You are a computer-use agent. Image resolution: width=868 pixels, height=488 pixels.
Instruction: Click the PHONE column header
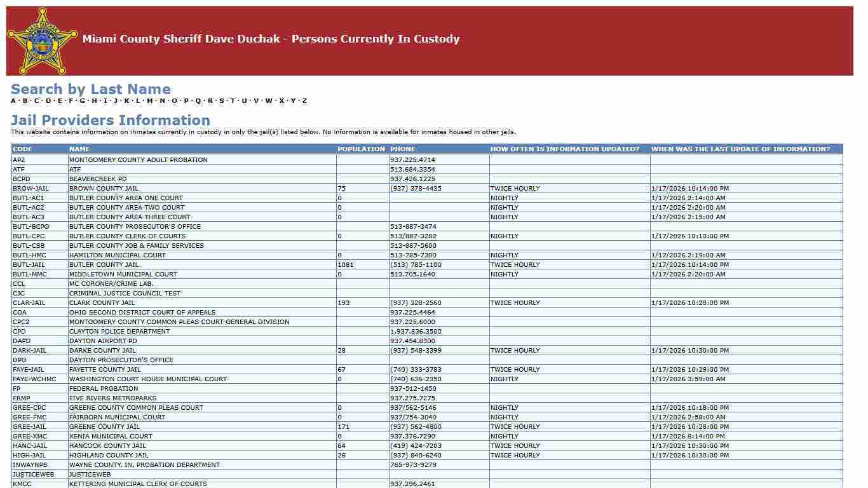pos(402,149)
